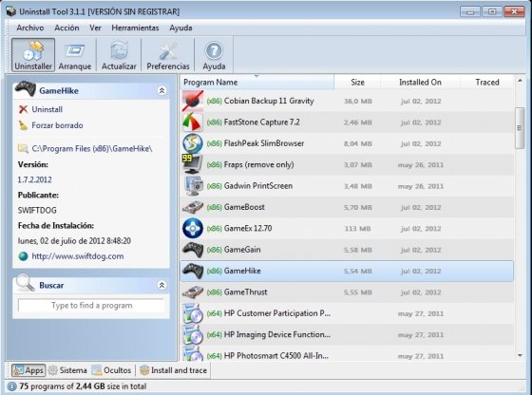This screenshot has height=395, width=532.
Task: Click the FastStone Capture 7.2 icon
Action: click(193, 122)
